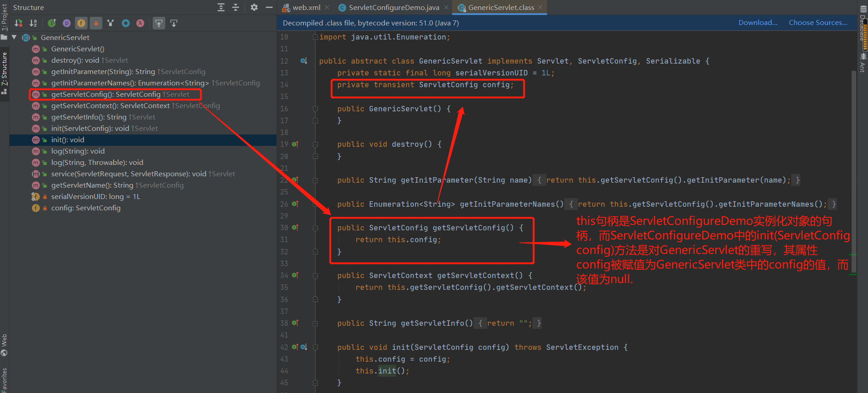The height and width of the screenshot is (393, 868).
Task: Toggle Show Lambdas pink icon
Action: point(140,23)
